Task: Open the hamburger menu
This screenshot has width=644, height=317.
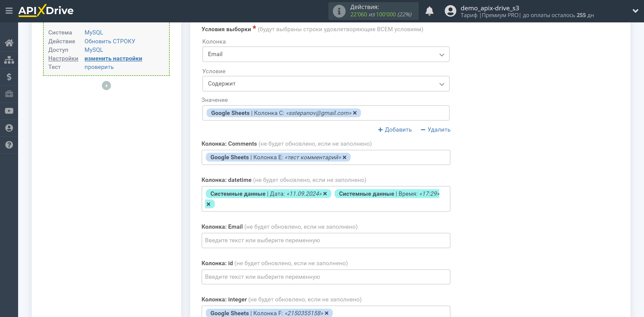Action: coord(9,11)
